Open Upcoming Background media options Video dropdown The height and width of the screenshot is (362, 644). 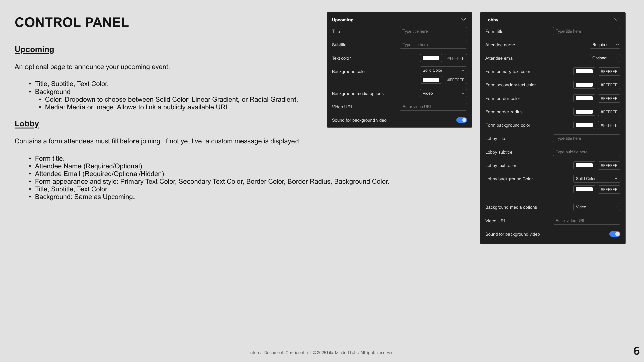point(443,93)
